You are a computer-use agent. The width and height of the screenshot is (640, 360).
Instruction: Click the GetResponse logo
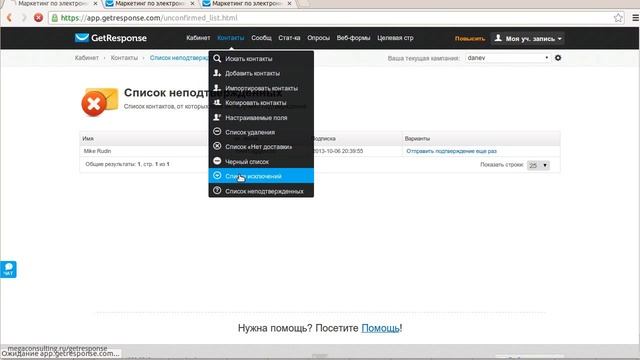coord(111,38)
